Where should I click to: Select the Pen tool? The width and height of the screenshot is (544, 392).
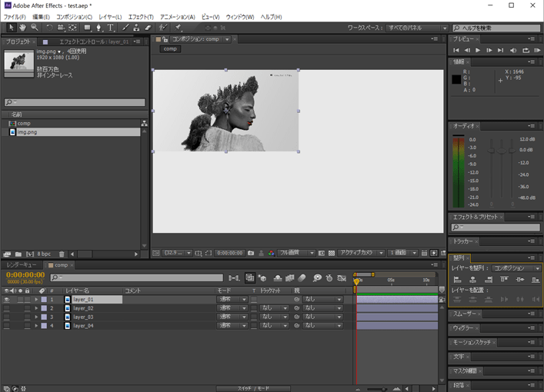98,28
